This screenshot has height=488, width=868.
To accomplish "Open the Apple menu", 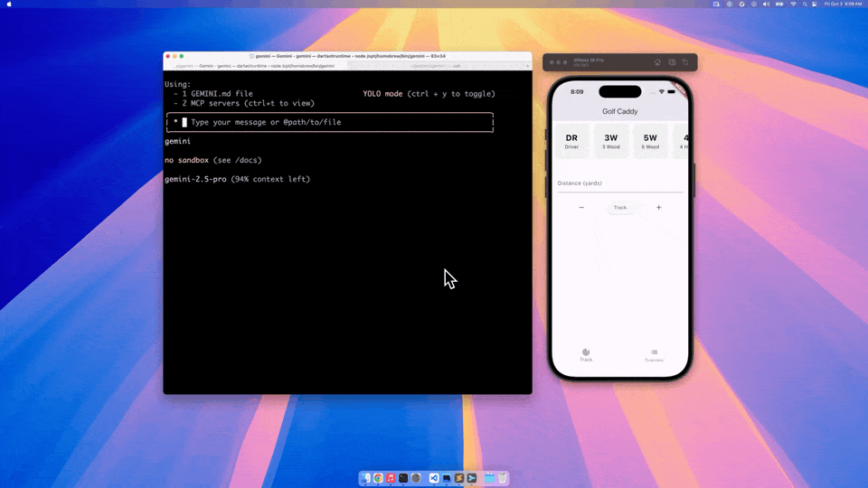I will tap(9, 4).
